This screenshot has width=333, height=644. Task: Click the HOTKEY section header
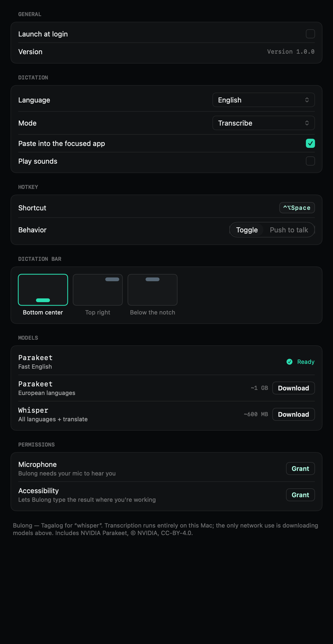click(28, 187)
